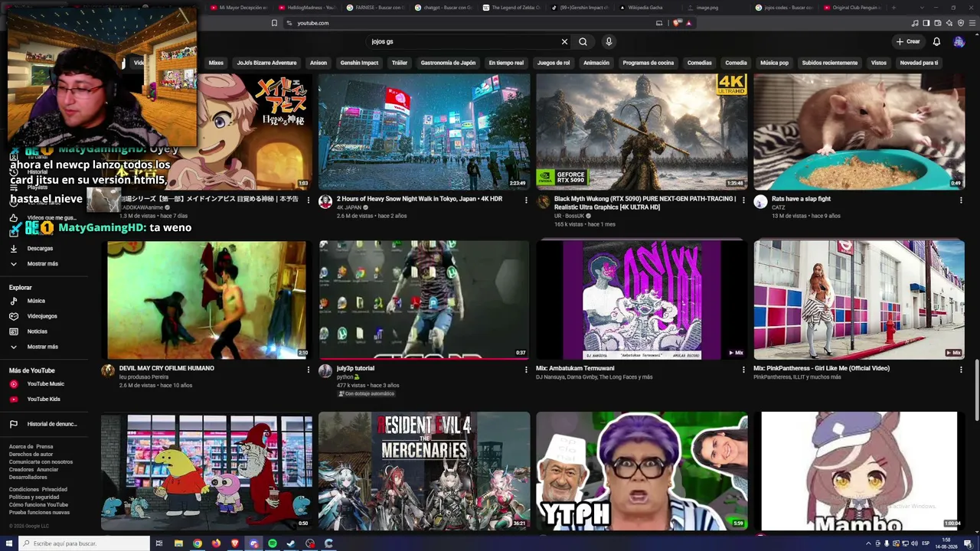Clear the YouTube search box text
980x551 pixels.
(x=564, y=41)
